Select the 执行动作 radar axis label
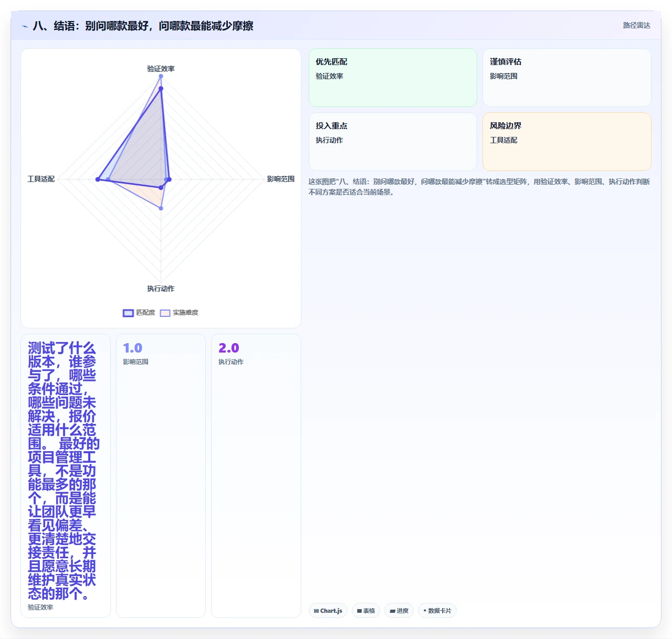 point(161,289)
